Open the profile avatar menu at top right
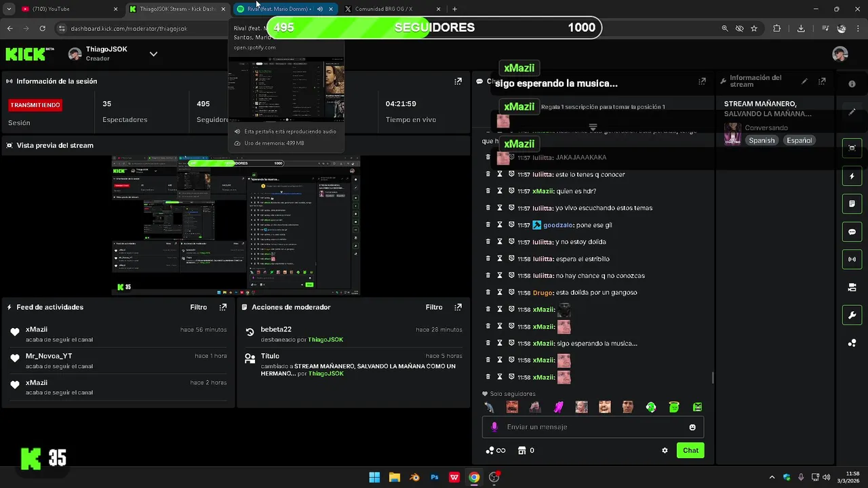Image resolution: width=868 pixels, height=488 pixels. pos(840,54)
